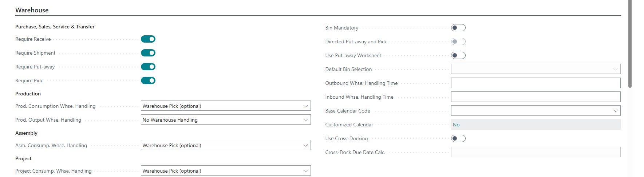Click the Directed Put-away and Pick toggle
The height and width of the screenshot is (177, 644).
click(458, 42)
